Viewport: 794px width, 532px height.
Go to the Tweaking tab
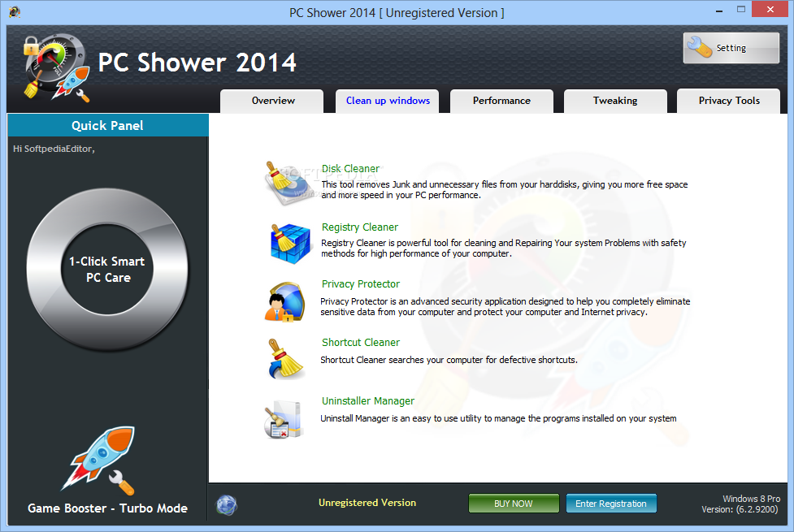point(615,101)
